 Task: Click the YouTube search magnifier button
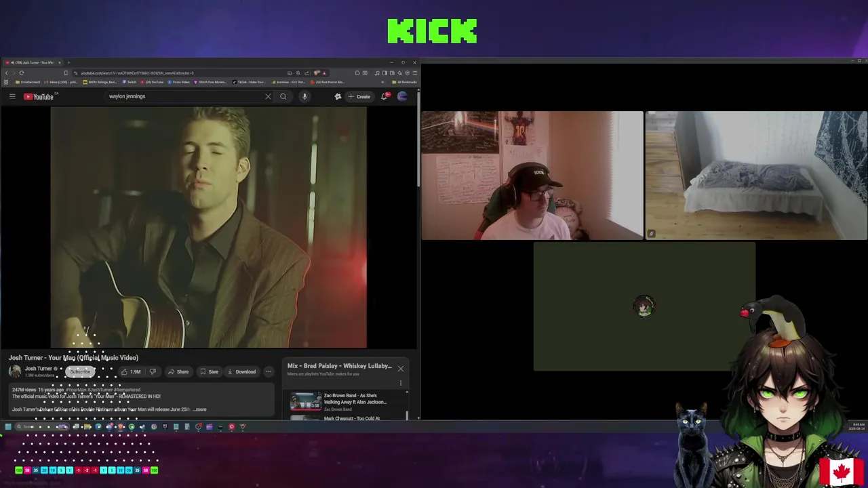point(283,96)
